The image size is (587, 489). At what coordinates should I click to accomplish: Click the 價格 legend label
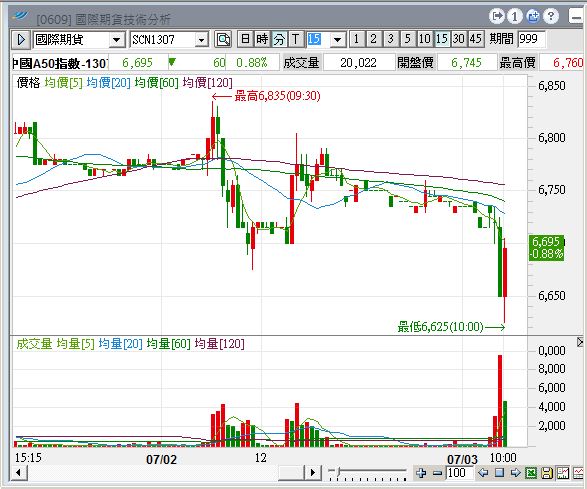pos(28,82)
